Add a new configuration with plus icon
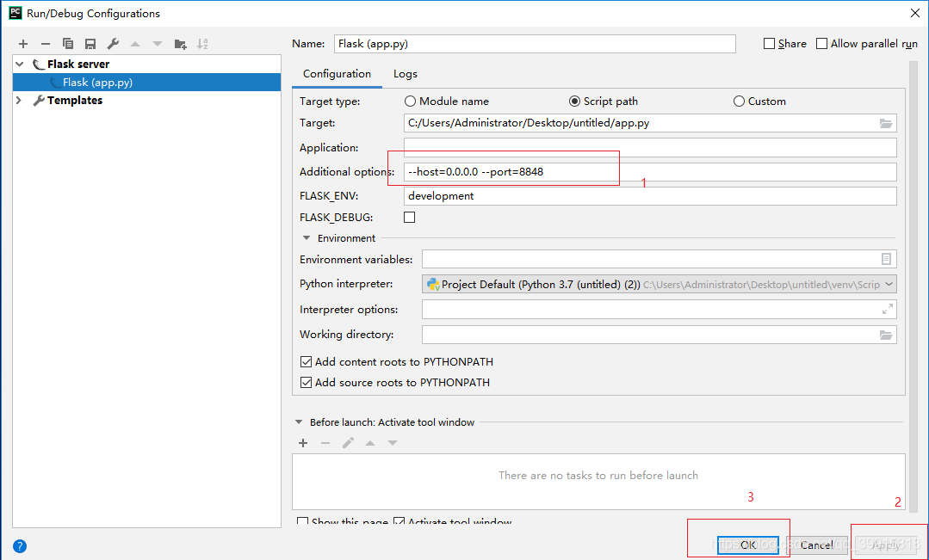This screenshot has width=929, height=560. pos(23,44)
